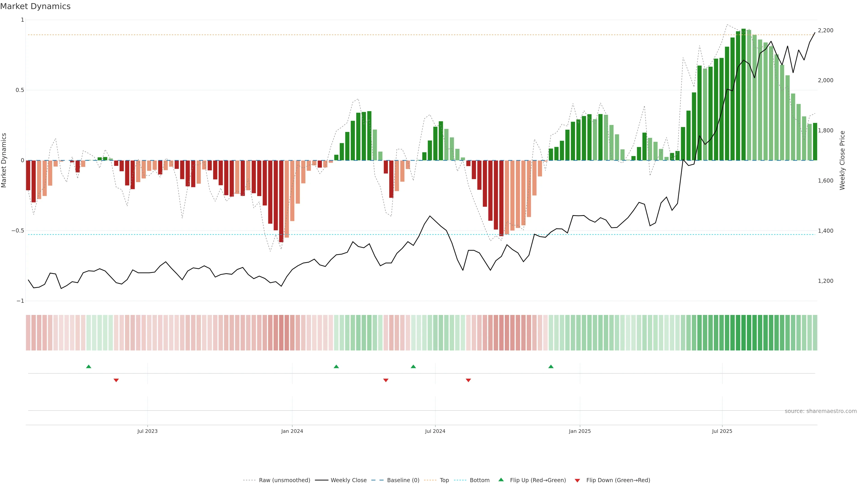This screenshot has height=488, width=868.
Task: Click the last green flip-up marker before Jan 2025
Action: (551, 366)
